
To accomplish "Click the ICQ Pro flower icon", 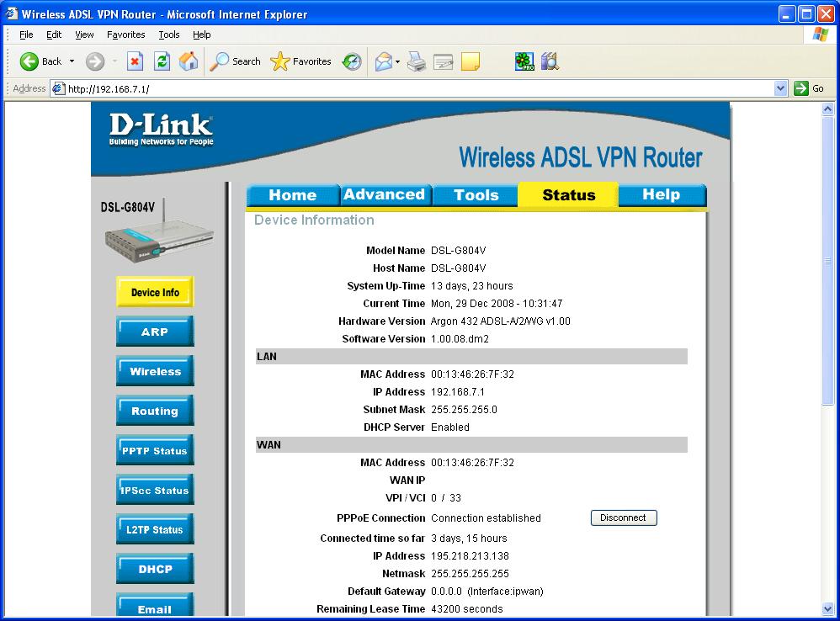I will coord(524,61).
